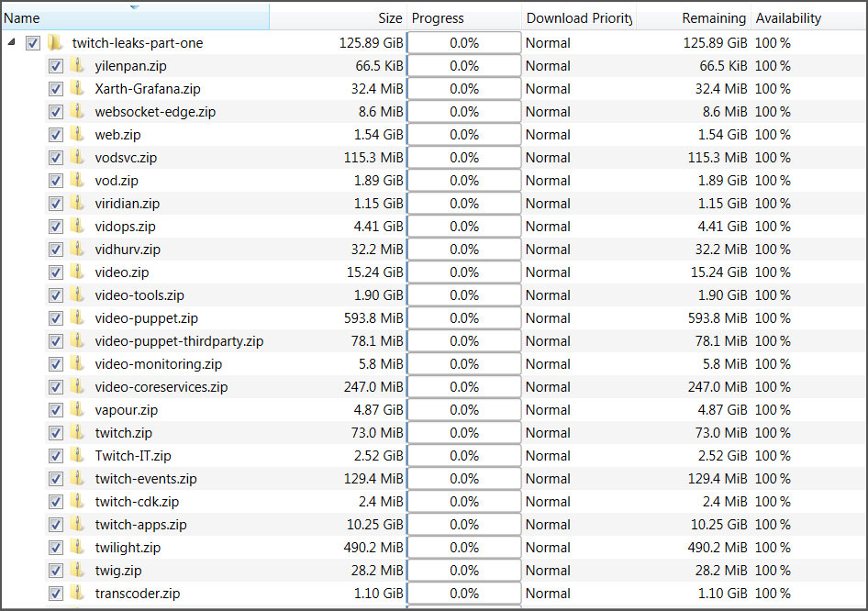
Task: Uncheck the twitch-leaks-part-one folder checkbox
Action: click(x=33, y=43)
